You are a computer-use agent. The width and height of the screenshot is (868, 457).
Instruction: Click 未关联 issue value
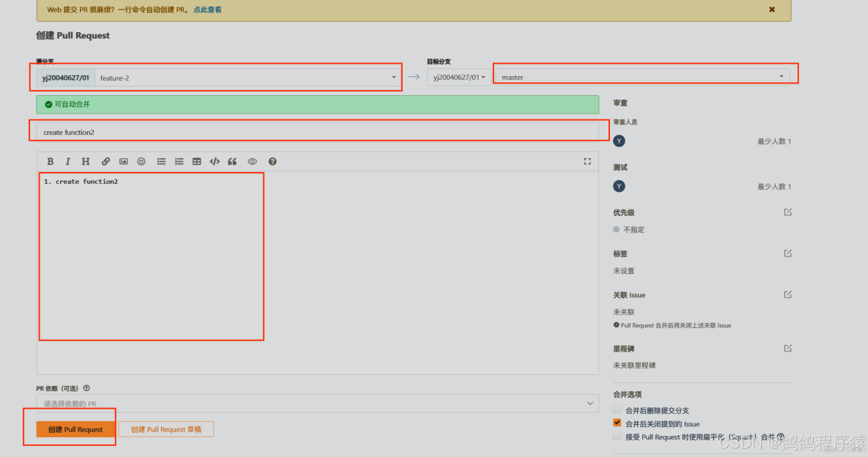[x=624, y=312]
